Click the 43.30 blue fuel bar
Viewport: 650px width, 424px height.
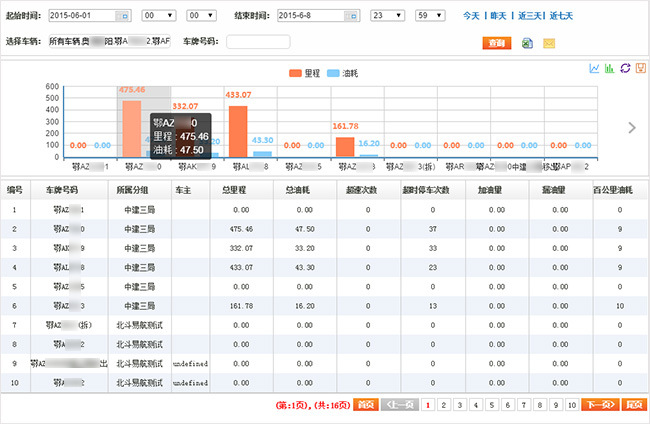pyautogui.click(x=262, y=154)
